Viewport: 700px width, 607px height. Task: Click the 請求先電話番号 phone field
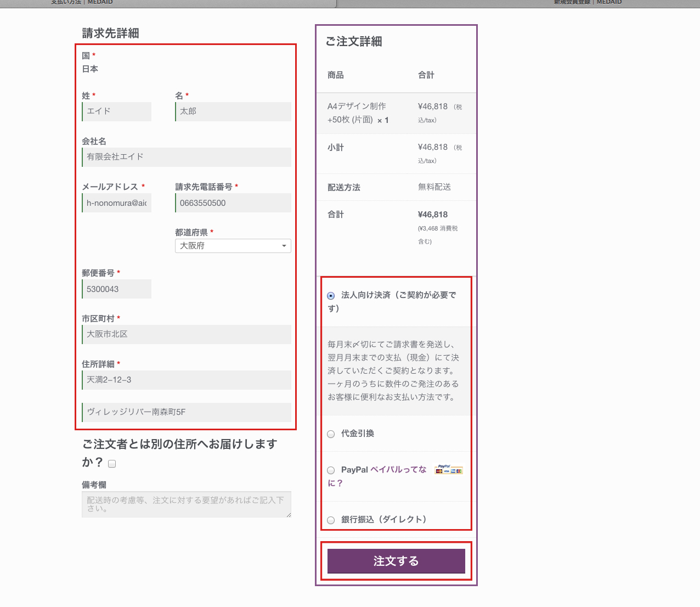click(x=233, y=203)
